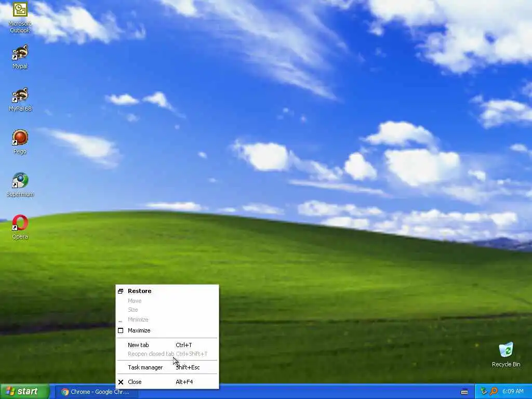Select the Opera browser shortcut
The height and width of the screenshot is (399, 532).
coord(20,228)
